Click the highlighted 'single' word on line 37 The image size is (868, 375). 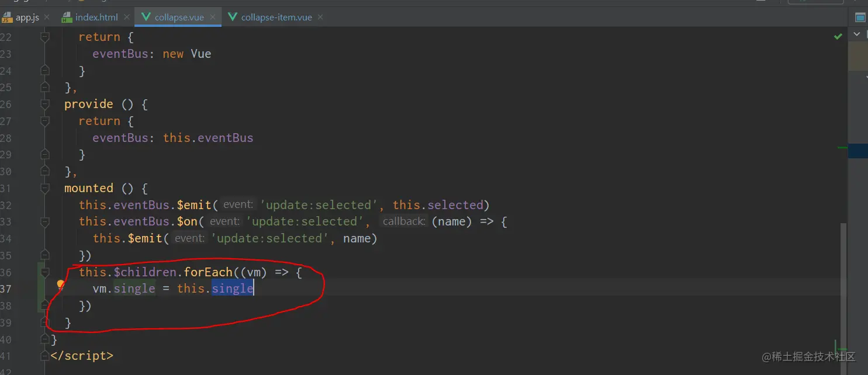[x=233, y=289]
